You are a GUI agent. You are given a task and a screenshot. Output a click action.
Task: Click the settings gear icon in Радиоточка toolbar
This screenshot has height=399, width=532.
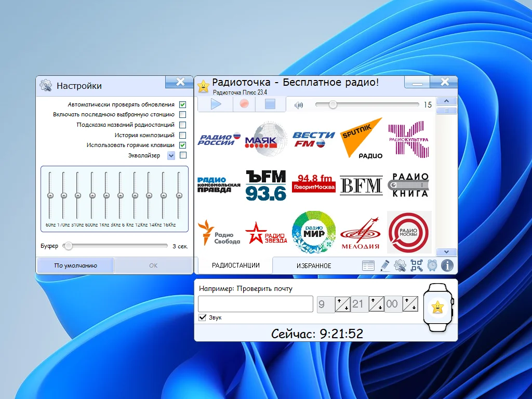tap(400, 265)
